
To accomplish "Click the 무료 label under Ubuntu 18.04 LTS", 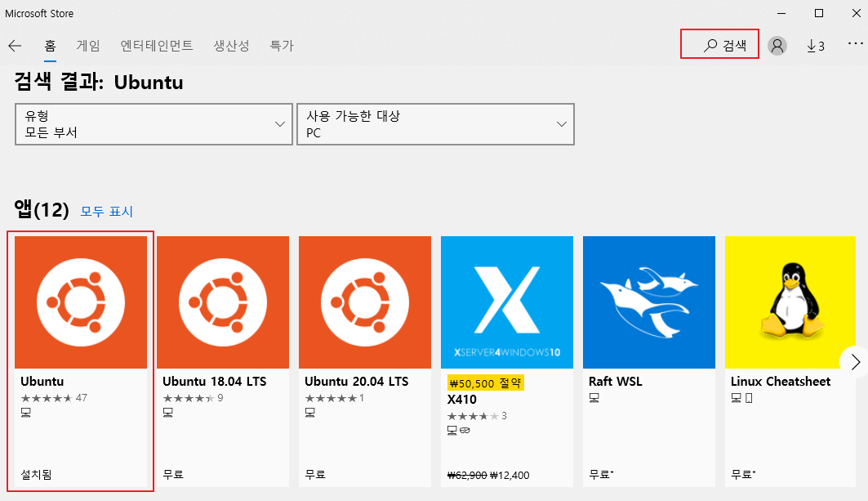I will click(173, 474).
